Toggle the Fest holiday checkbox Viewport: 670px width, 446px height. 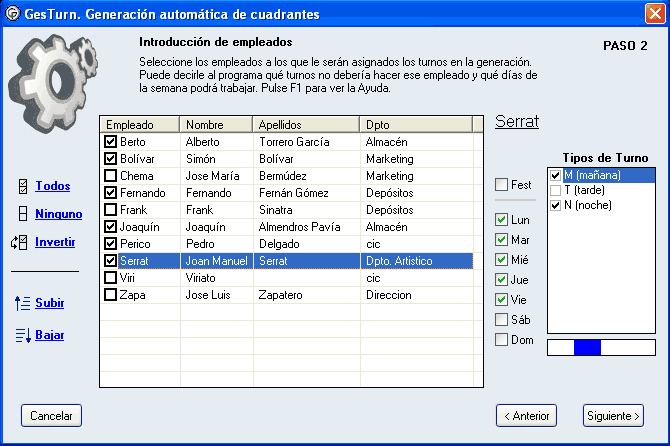click(x=502, y=185)
